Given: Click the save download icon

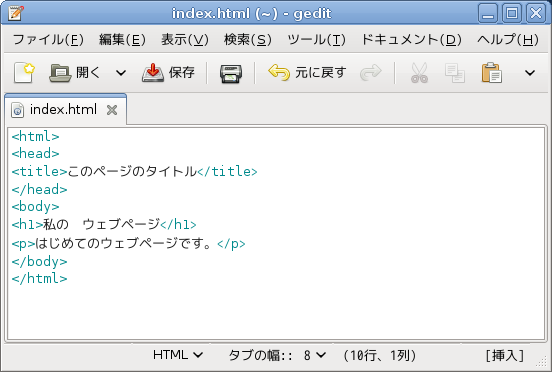Looking at the screenshot, I should point(153,72).
